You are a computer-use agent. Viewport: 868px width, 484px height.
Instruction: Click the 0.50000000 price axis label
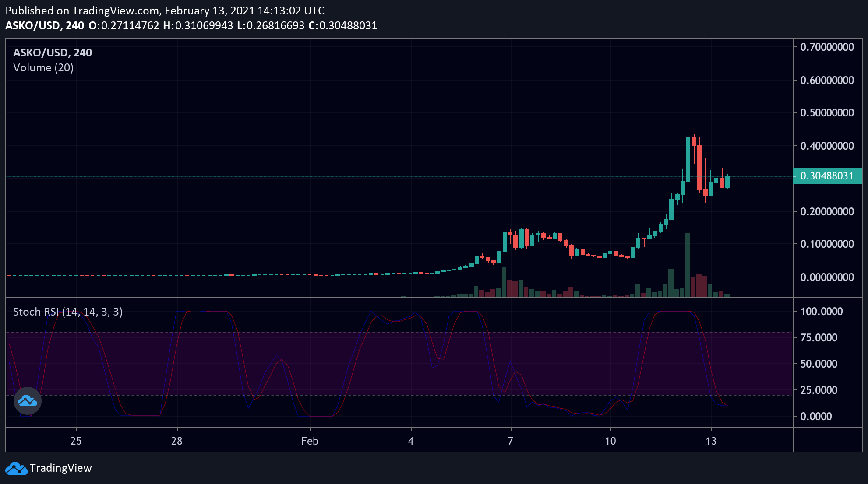[x=827, y=113]
